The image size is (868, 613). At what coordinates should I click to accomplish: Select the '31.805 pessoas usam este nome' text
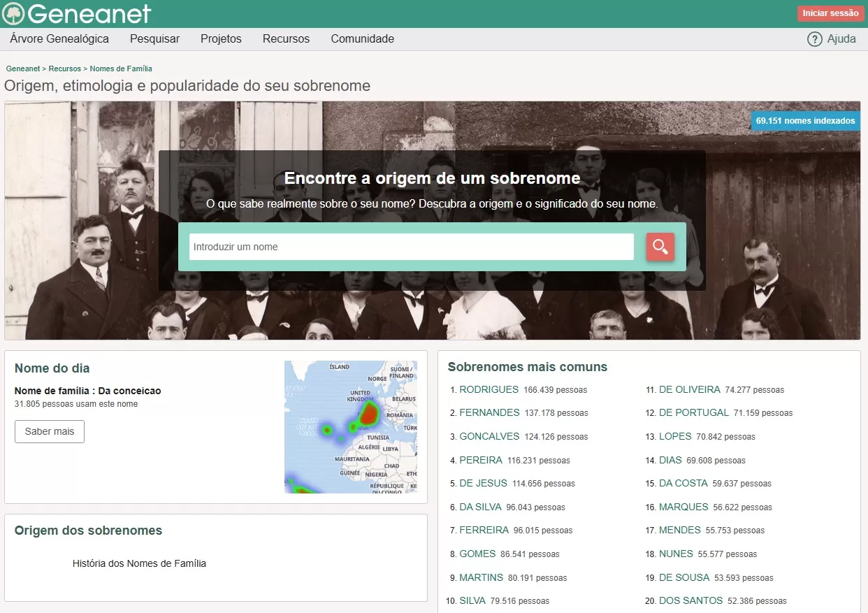(x=76, y=404)
